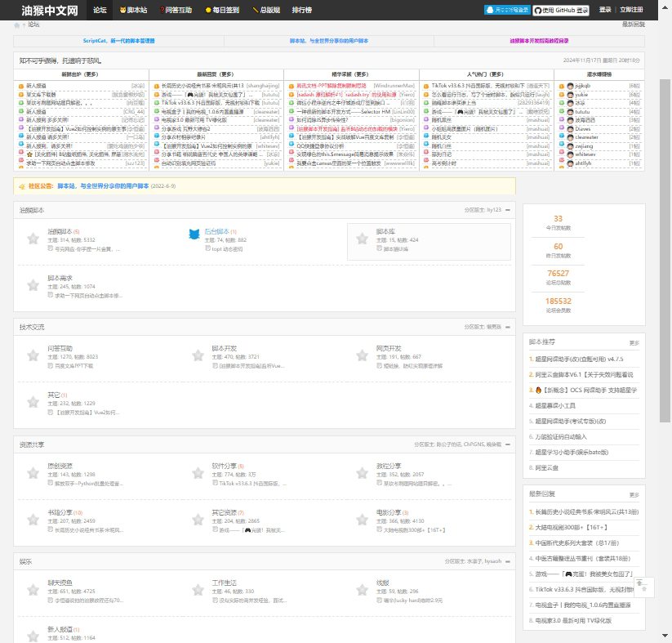Viewport: 672px width, 643px height.
Task: Go to 排行榜 in top navigation
Action: point(301,10)
